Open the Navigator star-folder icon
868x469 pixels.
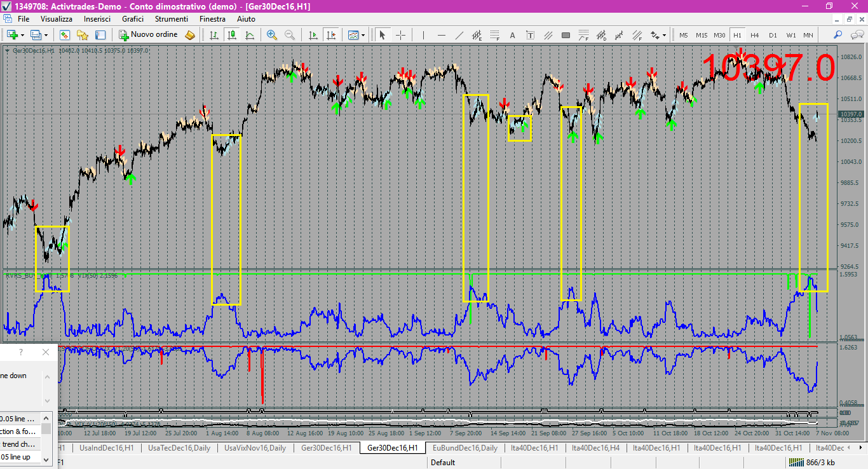(x=82, y=35)
